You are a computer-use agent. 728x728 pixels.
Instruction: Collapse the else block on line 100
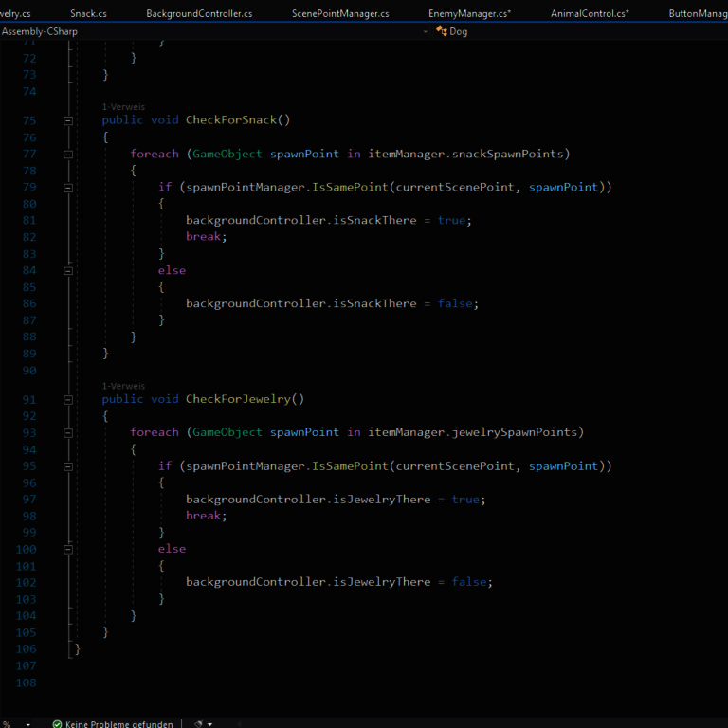pos(68,550)
